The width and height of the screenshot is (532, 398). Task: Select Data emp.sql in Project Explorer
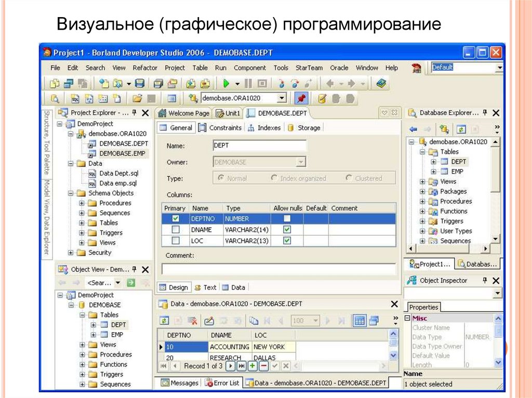point(118,183)
